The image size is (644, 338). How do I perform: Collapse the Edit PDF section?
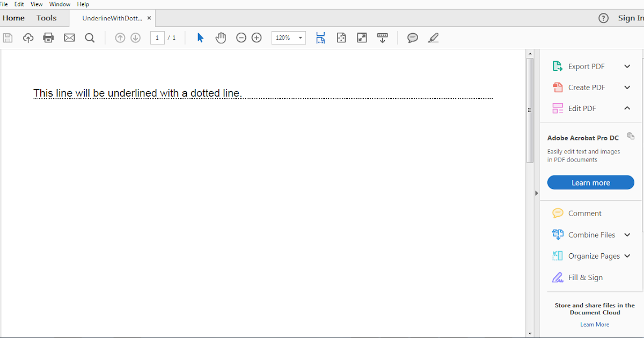click(x=627, y=108)
